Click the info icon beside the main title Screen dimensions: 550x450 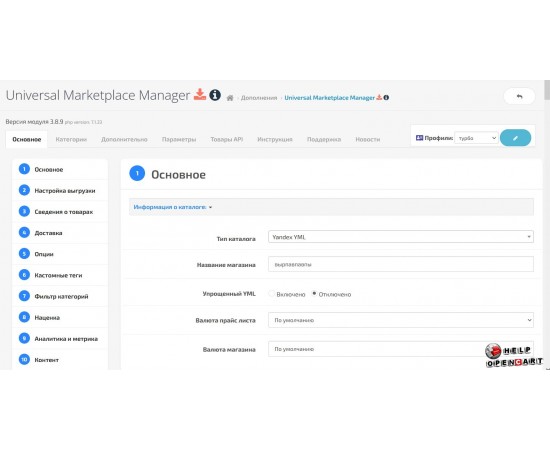point(215,95)
